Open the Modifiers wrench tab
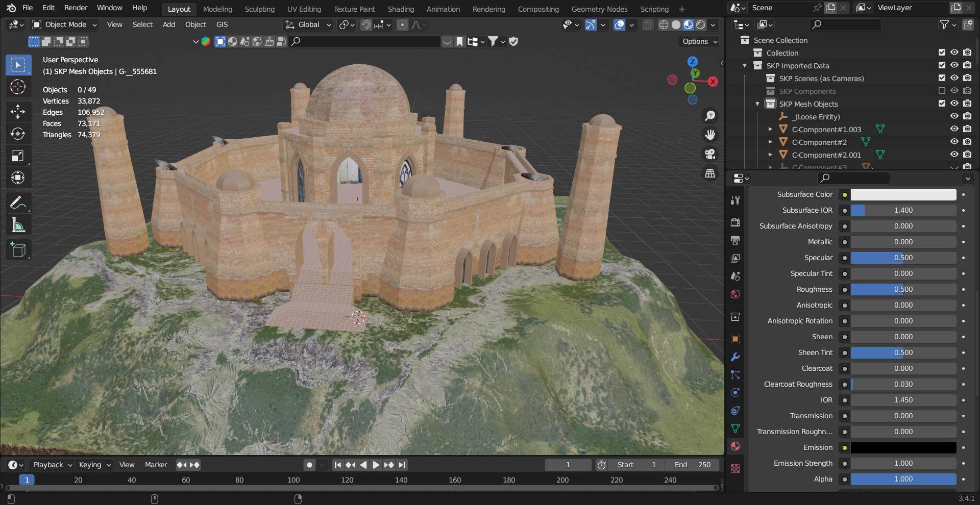This screenshot has height=505, width=980. (735, 357)
